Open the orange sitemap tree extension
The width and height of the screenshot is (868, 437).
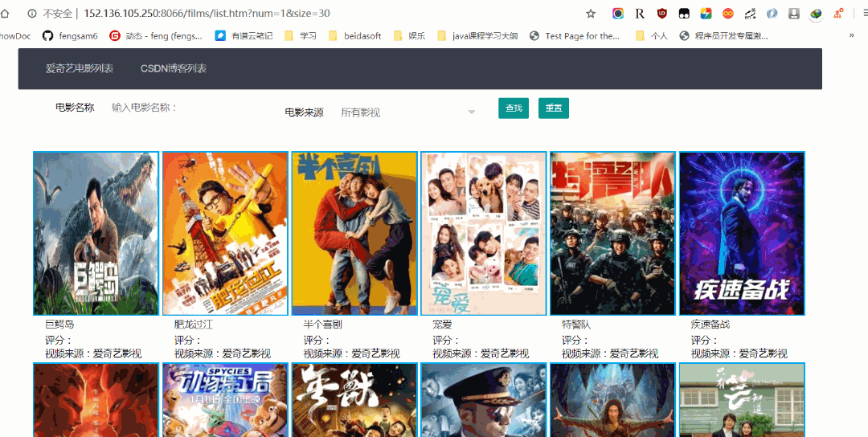click(x=838, y=14)
